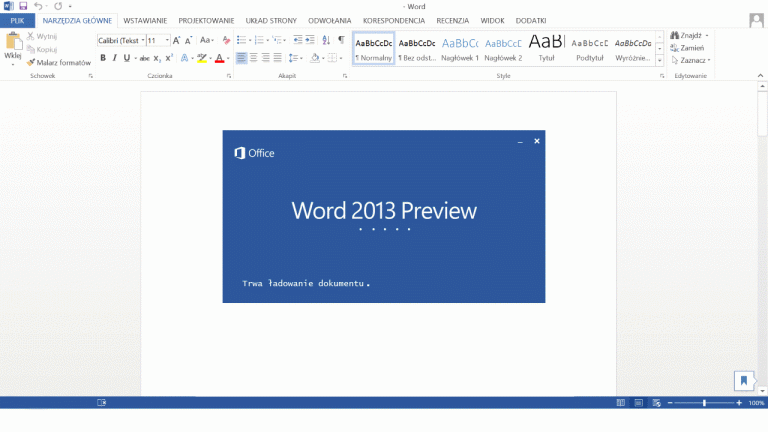This screenshot has height=432, width=768.
Task: Switch to print layout view in status bar
Action: coord(638,403)
